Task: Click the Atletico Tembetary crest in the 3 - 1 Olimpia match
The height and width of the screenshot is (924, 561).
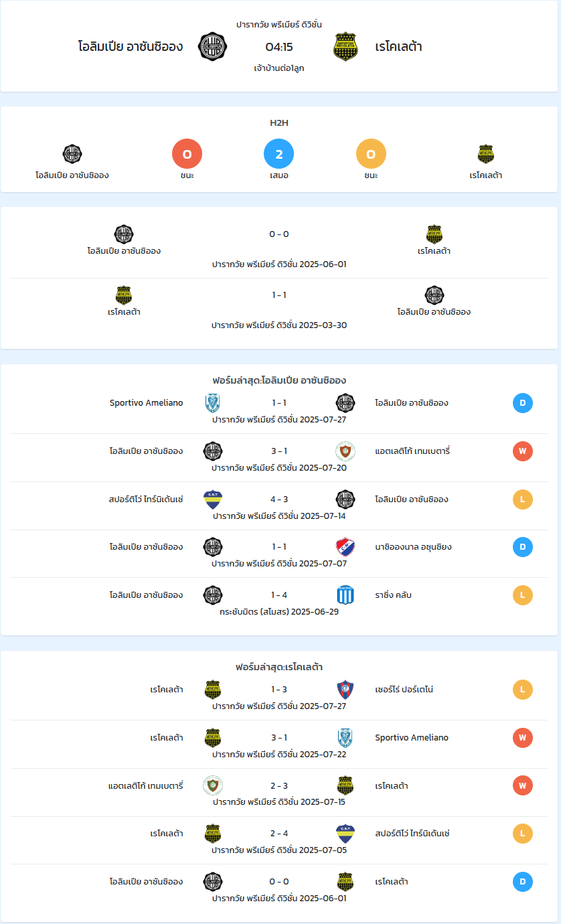Action: (x=345, y=451)
